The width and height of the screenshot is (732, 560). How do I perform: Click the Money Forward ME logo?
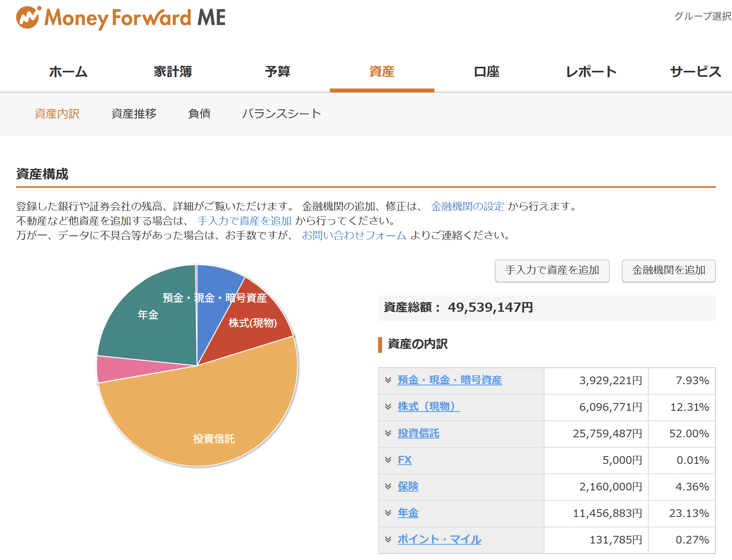pos(121,18)
